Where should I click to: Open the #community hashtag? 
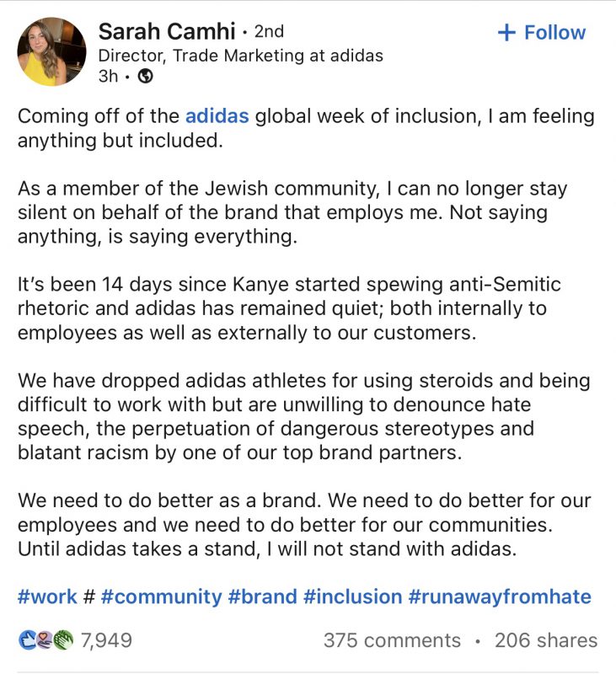click(x=161, y=596)
